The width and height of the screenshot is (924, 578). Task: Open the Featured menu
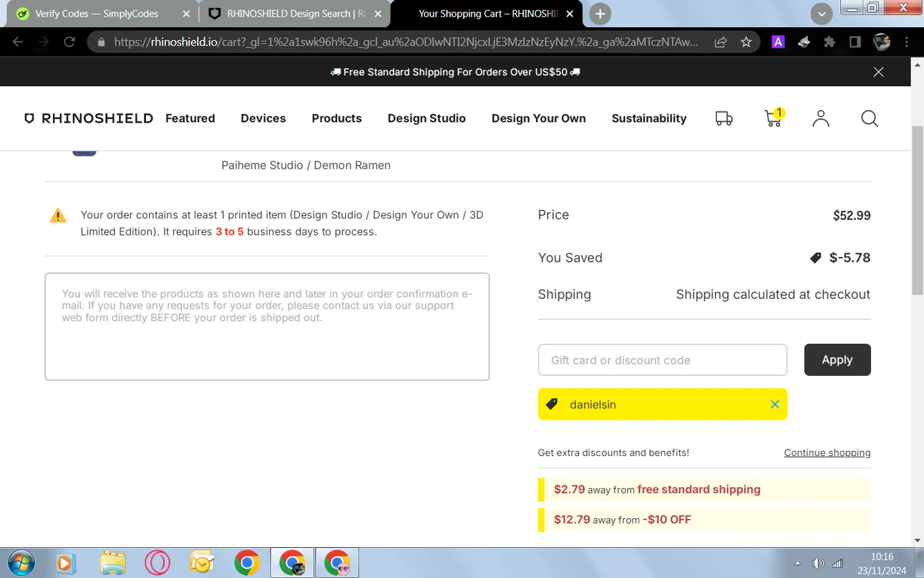(x=190, y=118)
